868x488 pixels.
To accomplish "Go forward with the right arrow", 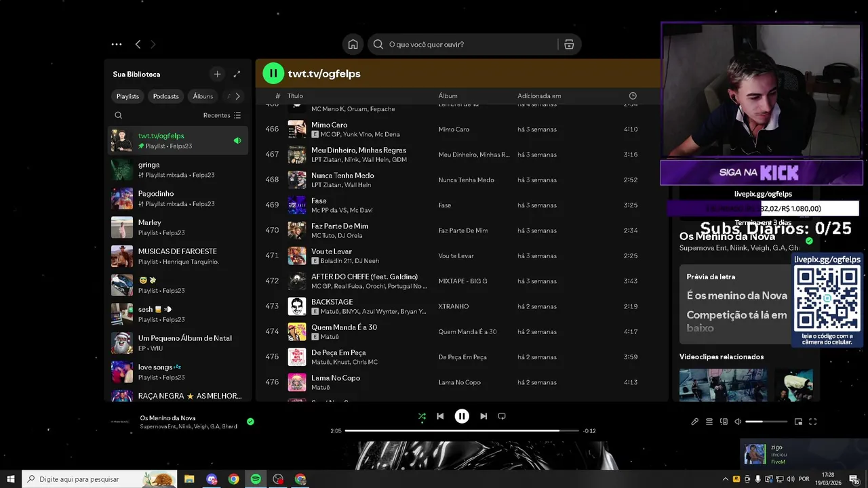I will (153, 44).
